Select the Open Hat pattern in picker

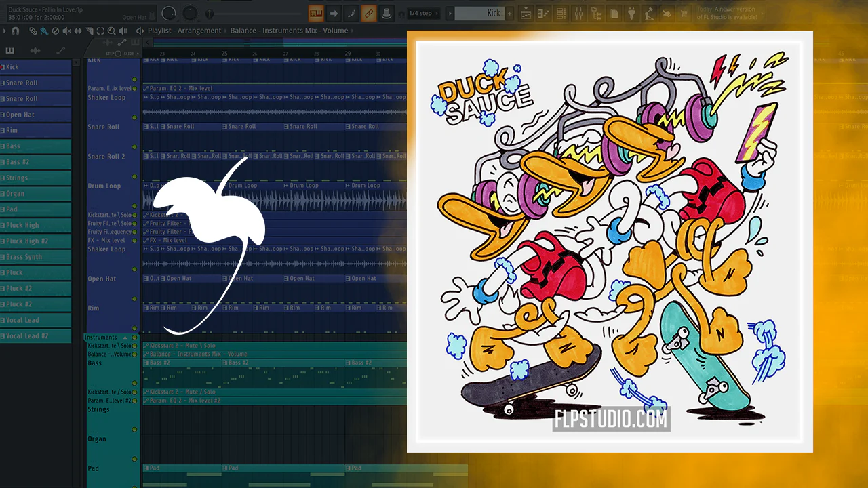tap(35, 115)
